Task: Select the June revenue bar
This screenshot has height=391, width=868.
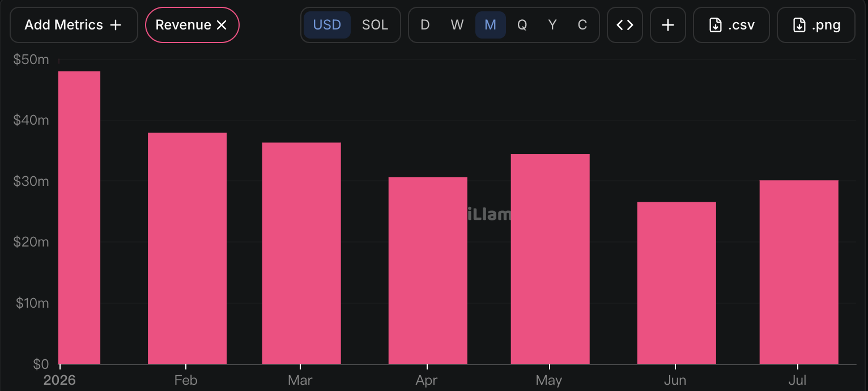Action: point(676,283)
